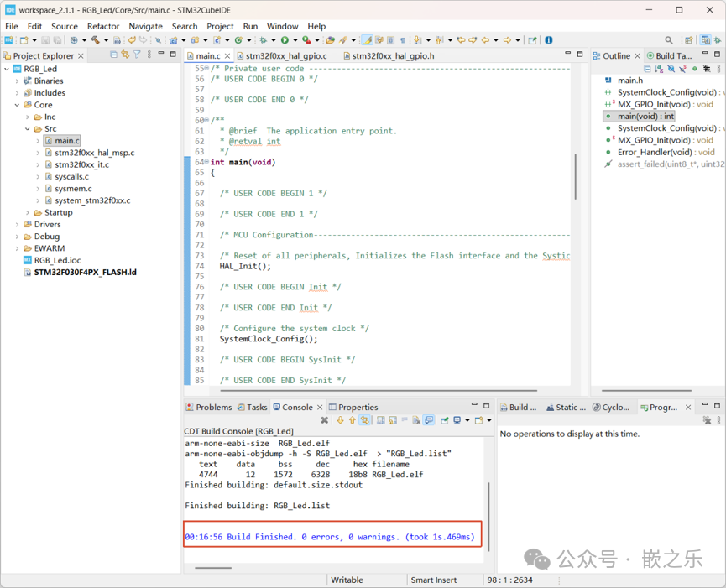Screen dimensions: 726x588
Task: Click the new C source file icon
Action: click(x=217, y=39)
